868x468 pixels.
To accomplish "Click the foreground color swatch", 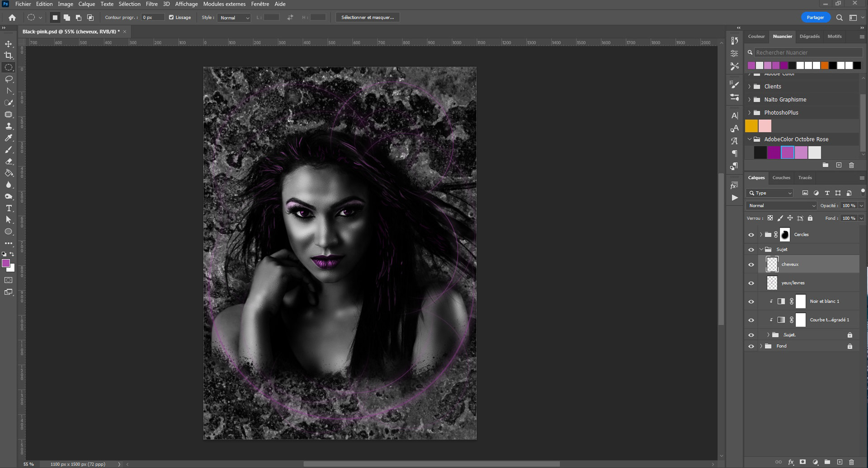I will (x=6, y=263).
